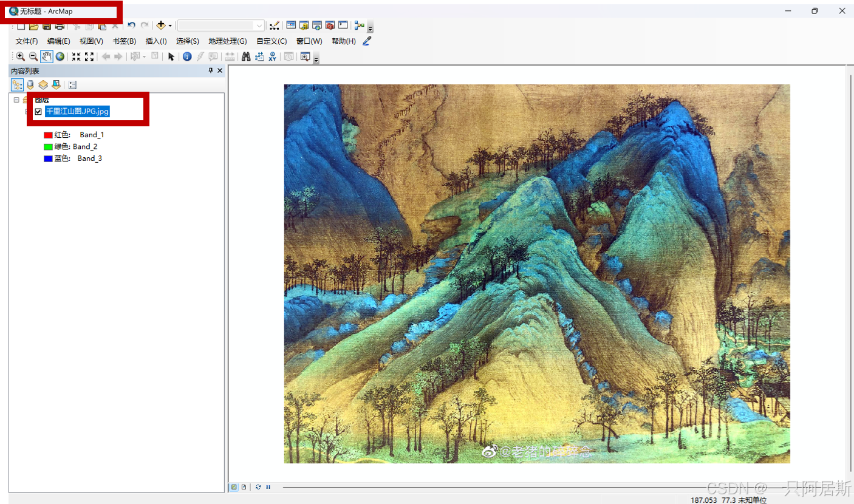The image size is (854, 504).
Task: Click the Undo arrow
Action: 131,26
